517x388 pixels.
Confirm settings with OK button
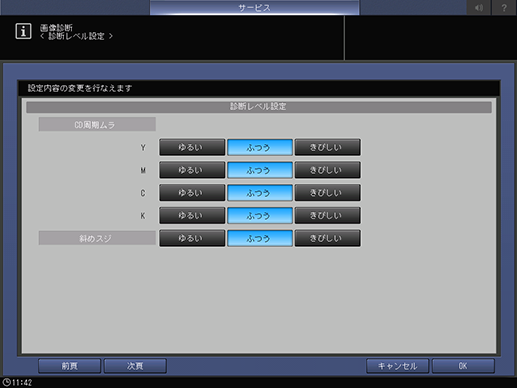463,366
